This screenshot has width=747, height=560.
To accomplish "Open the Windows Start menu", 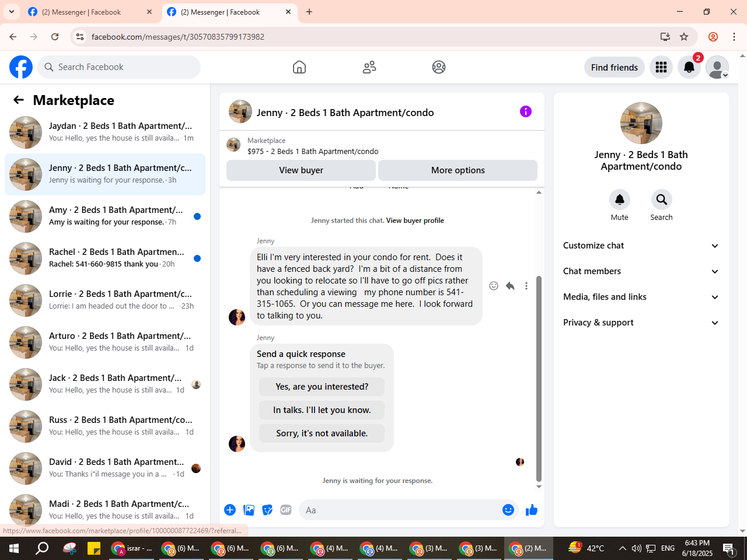I will (x=14, y=548).
